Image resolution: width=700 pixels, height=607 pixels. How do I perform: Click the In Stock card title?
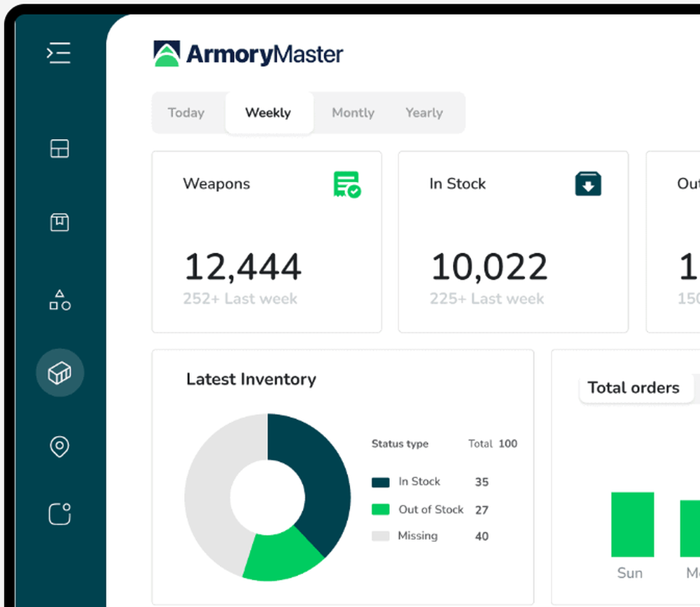point(458,183)
